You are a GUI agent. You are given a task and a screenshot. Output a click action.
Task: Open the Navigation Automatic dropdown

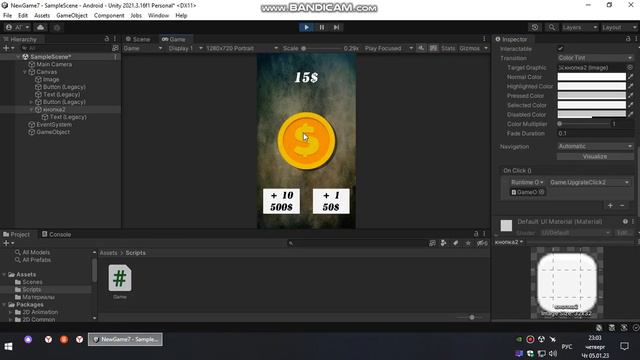click(x=595, y=146)
